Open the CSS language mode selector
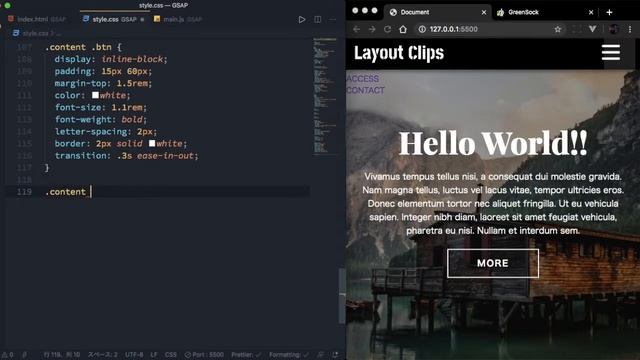The height and width of the screenshot is (360, 640). click(x=171, y=355)
